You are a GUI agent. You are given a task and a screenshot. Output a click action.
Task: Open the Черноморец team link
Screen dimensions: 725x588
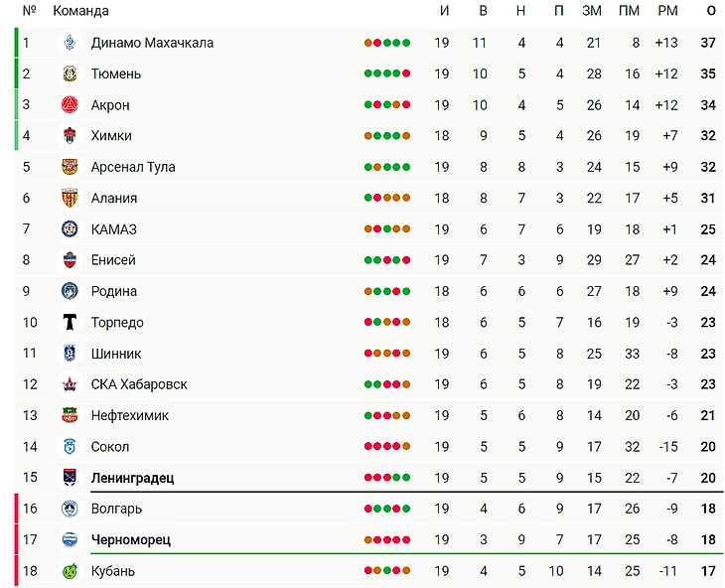[x=131, y=540]
